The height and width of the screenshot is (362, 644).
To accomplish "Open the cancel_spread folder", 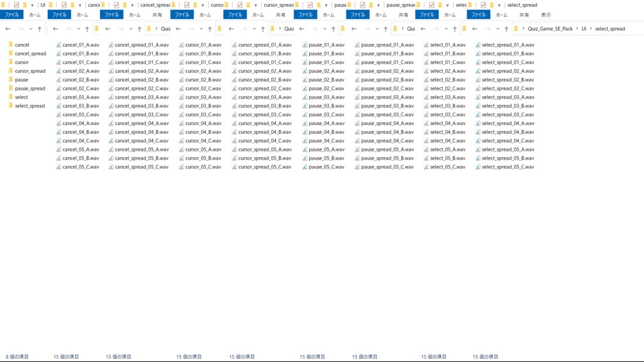I will [x=27, y=53].
